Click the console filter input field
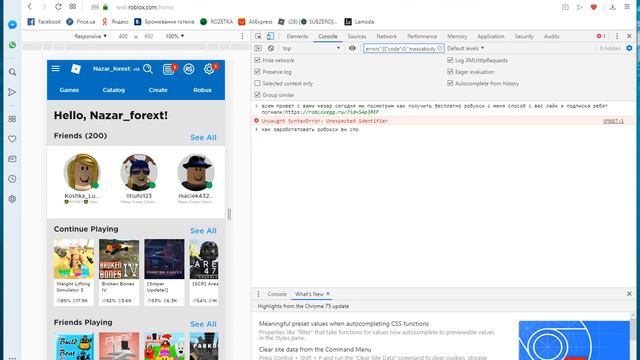This screenshot has width=640, height=360. coord(403,48)
